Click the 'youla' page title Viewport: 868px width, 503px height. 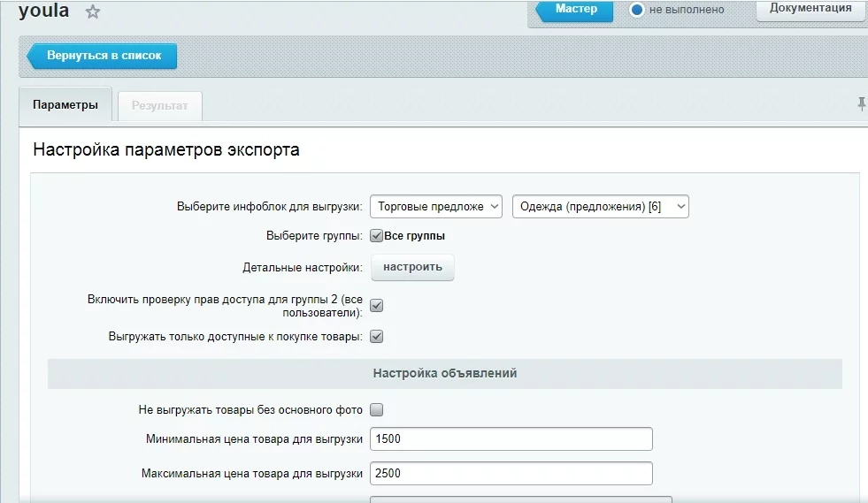pyautogui.click(x=44, y=11)
